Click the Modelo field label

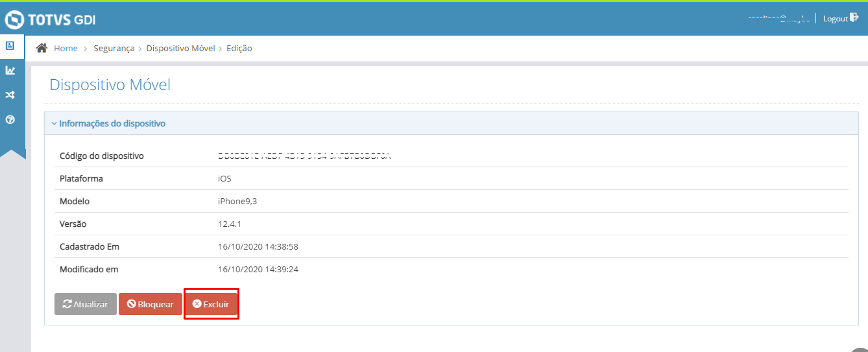[75, 202]
